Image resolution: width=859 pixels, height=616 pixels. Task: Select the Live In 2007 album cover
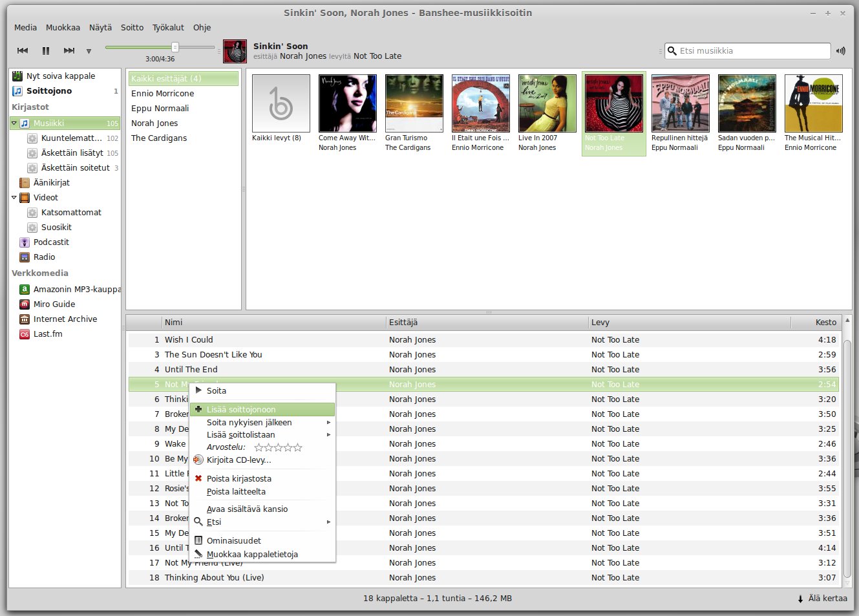[x=547, y=103]
